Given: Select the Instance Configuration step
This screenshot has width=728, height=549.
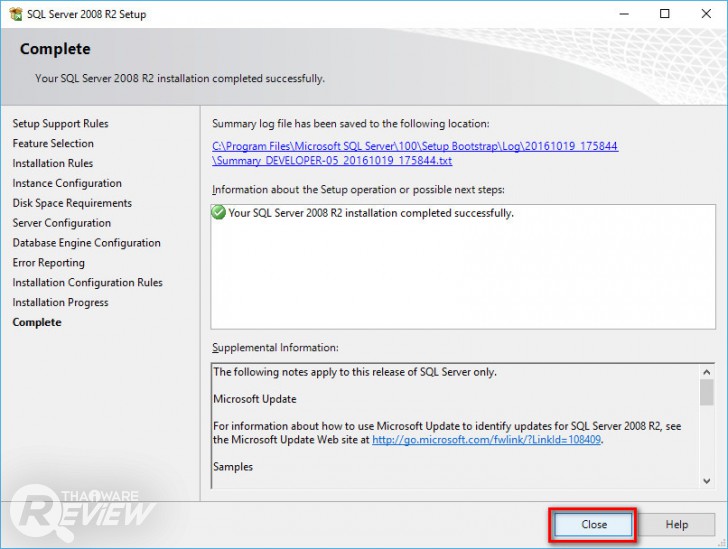Looking at the screenshot, I should click(67, 183).
